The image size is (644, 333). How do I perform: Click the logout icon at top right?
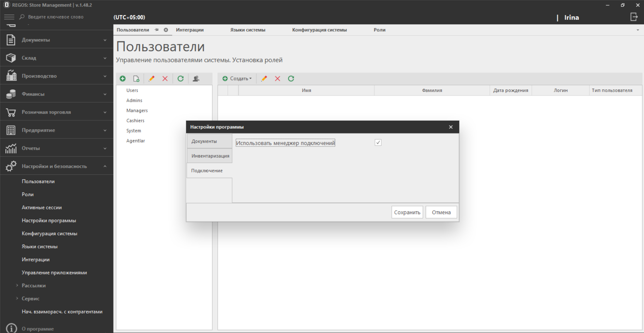click(634, 17)
